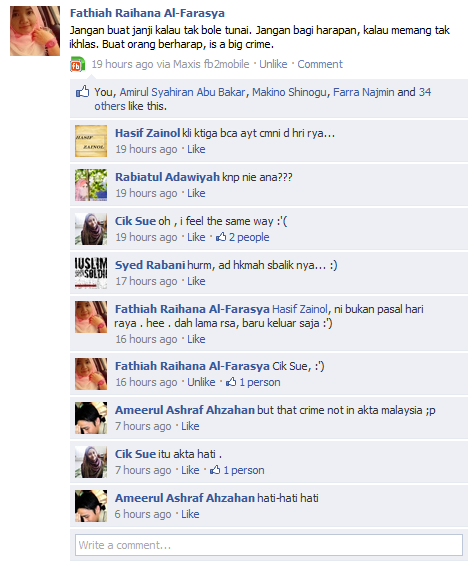Open Rabiatul Adawiyah's profile picture
The height and width of the screenshot is (566, 475).
[91, 185]
